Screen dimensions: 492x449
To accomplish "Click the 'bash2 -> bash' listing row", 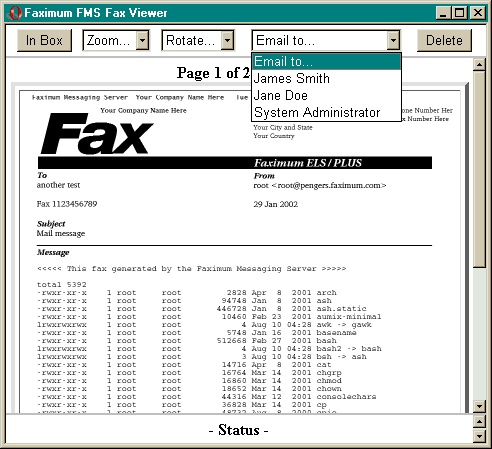I will (209, 349).
